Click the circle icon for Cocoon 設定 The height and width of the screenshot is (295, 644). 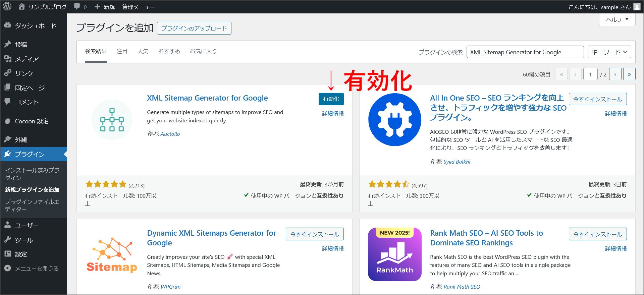coord(7,121)
